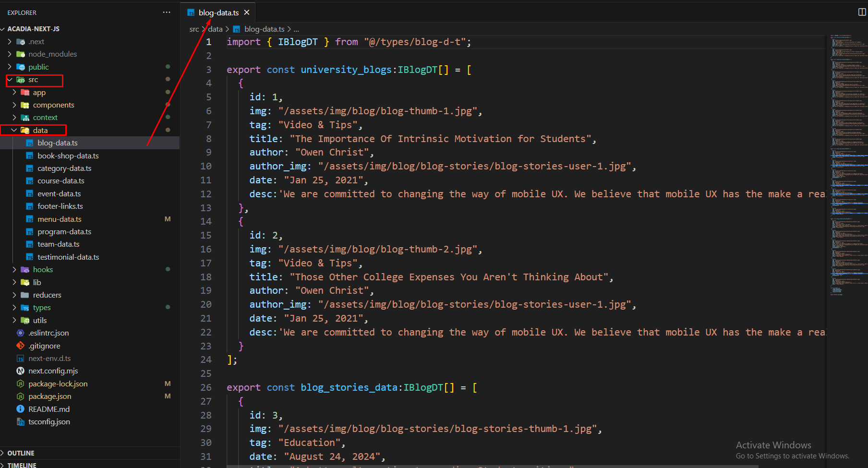Image resolution: width=868 pixels, height=468 pixels.
Task: Open event-data.ts file
Action: [x=59, y=194]
